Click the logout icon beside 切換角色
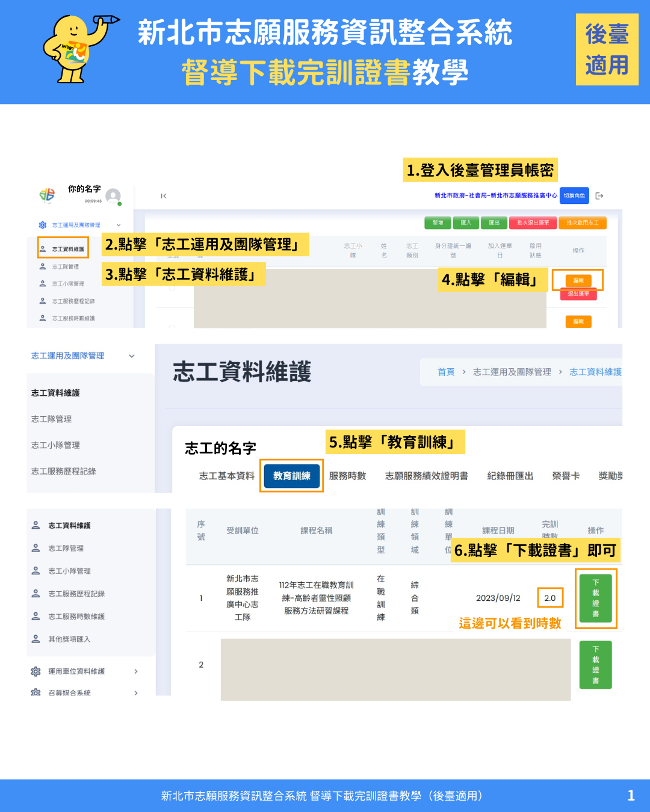 point(599,196)
